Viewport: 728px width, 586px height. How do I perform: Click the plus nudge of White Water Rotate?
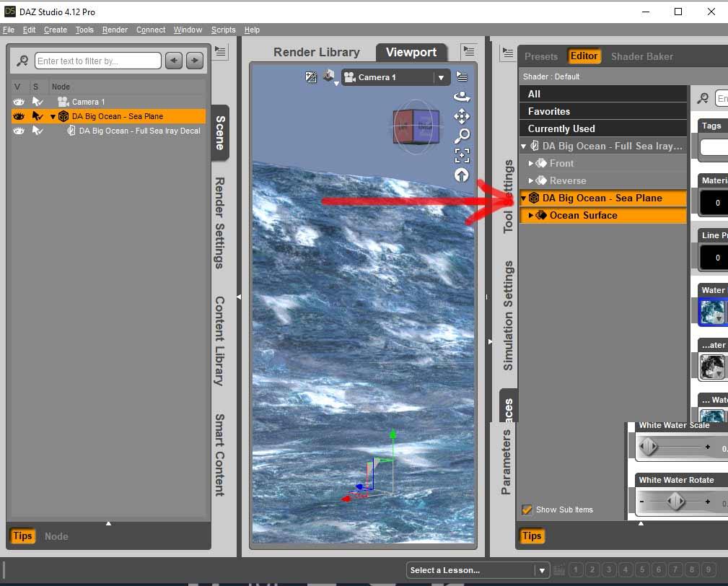click(x=707, y=502)
